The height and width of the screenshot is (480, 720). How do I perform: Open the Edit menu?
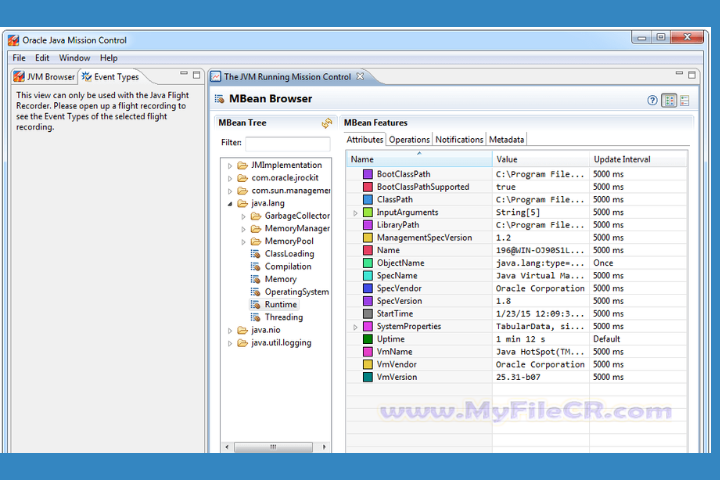point(42,58)
